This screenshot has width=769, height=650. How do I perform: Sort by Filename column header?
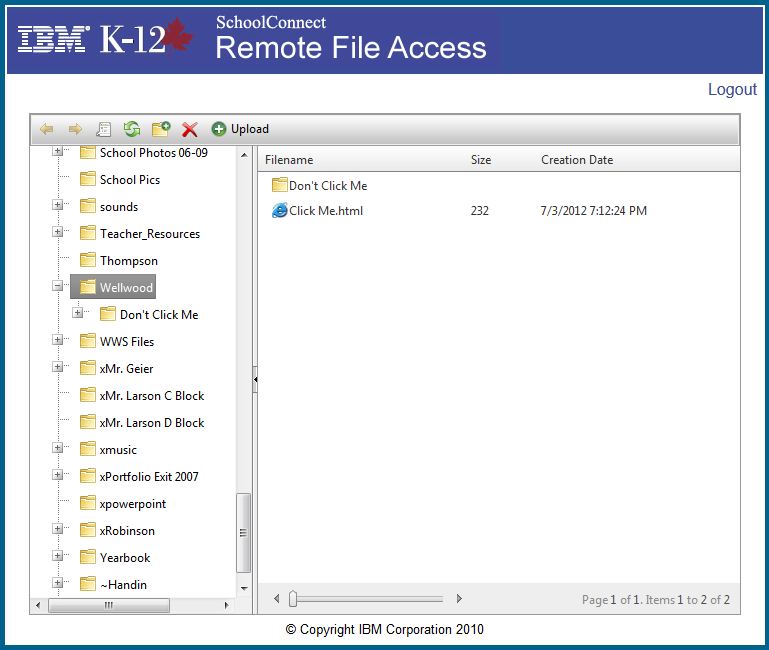coord(289,160)
